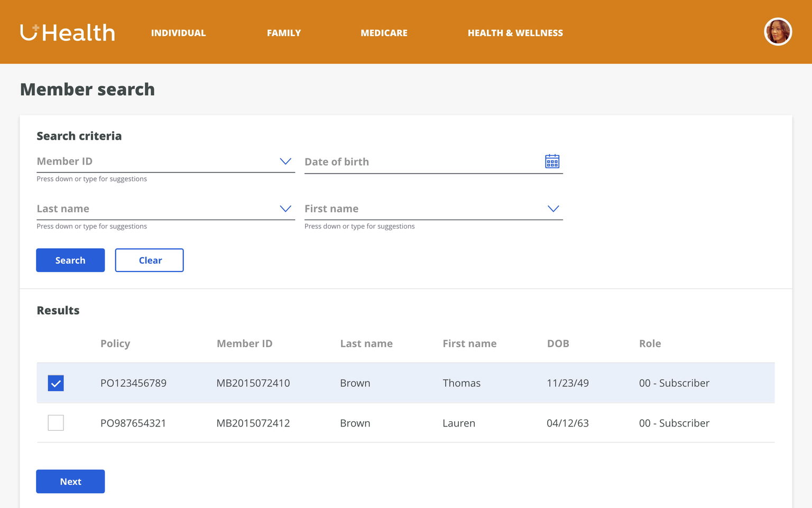812x508 pixels.
Task: Open the Last name suggestions arrow
Action: pyautogui.click(x=285, y=208)
